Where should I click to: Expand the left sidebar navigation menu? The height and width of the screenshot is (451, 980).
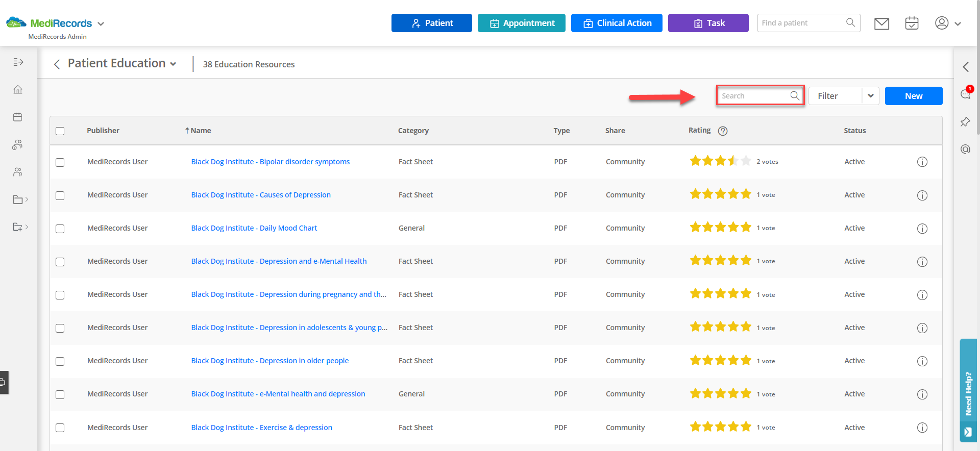18,62
